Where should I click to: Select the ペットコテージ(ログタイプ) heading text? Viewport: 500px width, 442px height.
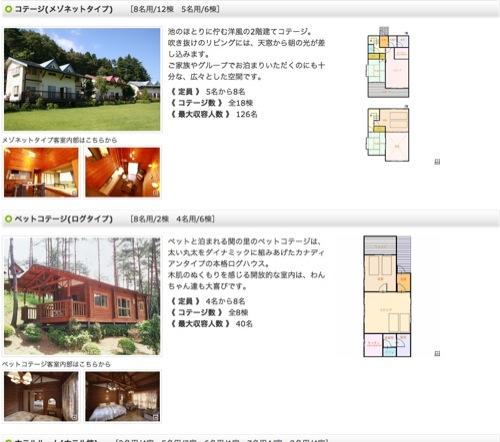click(x=64, y=219)
